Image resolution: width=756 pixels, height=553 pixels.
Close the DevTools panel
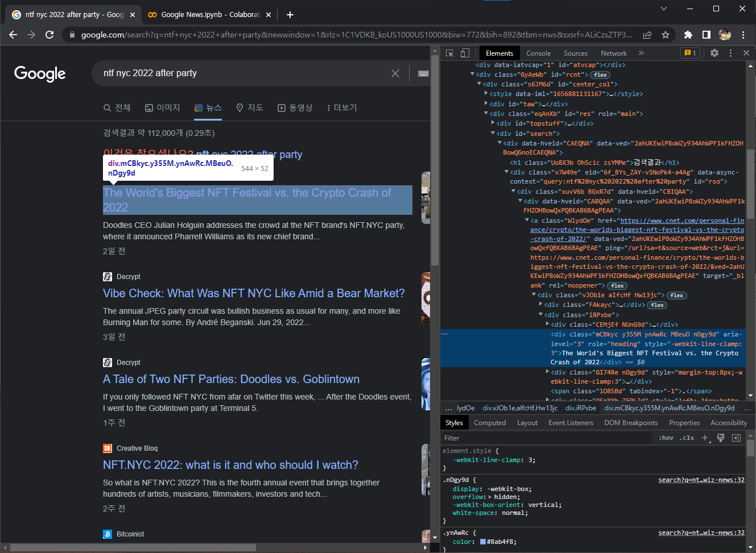click(x=746, y=53)
